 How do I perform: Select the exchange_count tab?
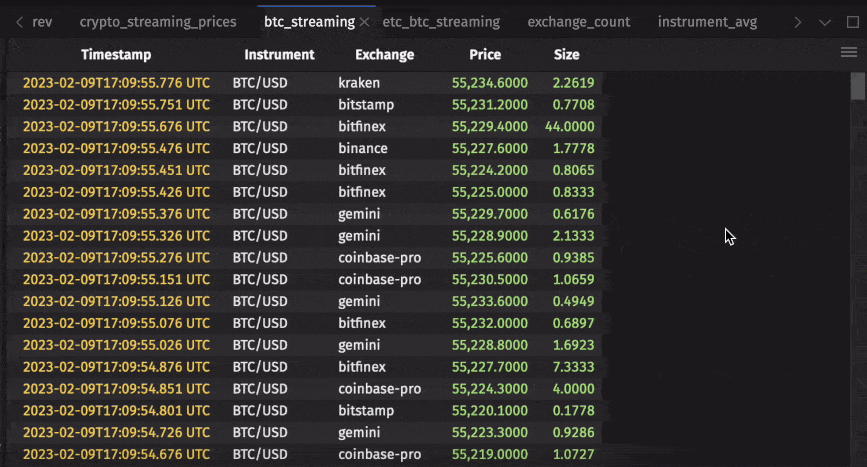pos(579,22)
